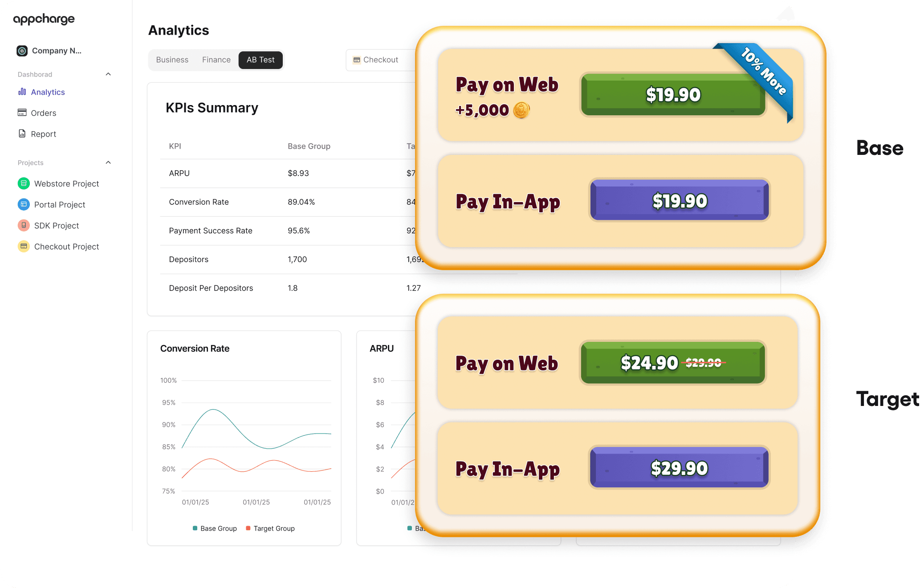This screenshot has width=920, height=588.
Task: Click the green $24.90 discounted web button
Action: tap(673, 363)
